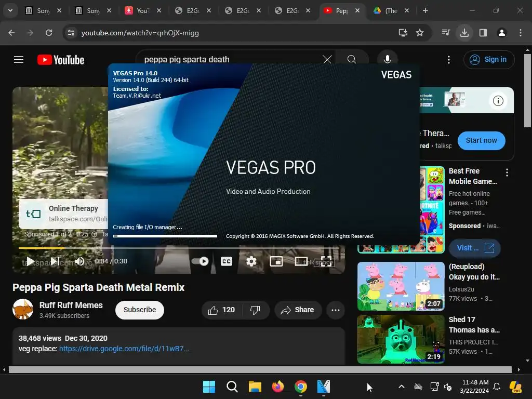This screenshot has width=532, height=399.
Task: Go to the YouTube home logo
Action: [x=61, y=60]
